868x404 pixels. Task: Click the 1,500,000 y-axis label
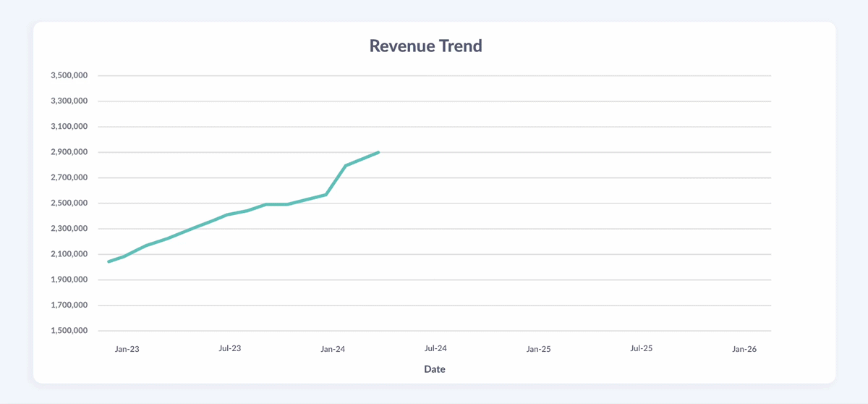pyautogui.click(x=69, y=331)
